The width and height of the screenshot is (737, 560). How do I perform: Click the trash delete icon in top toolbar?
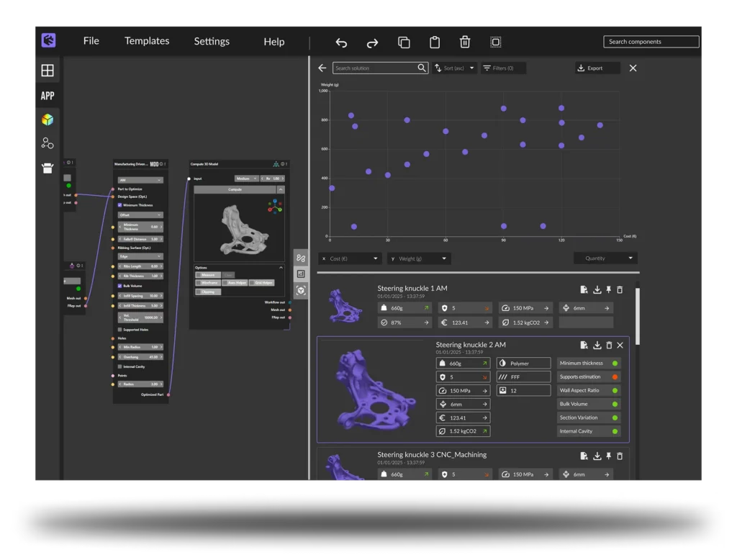(465, 42)
